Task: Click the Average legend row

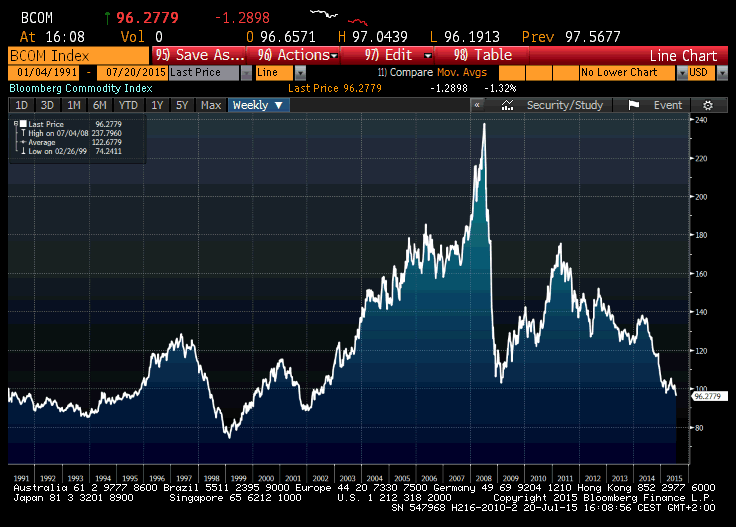Action: click(x=71, y=142)
